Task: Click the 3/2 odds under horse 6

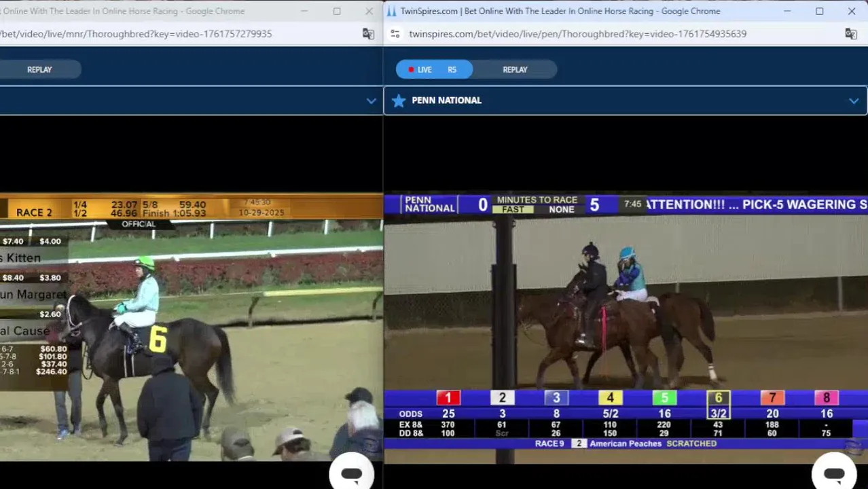Action: [x=719, y=414]
